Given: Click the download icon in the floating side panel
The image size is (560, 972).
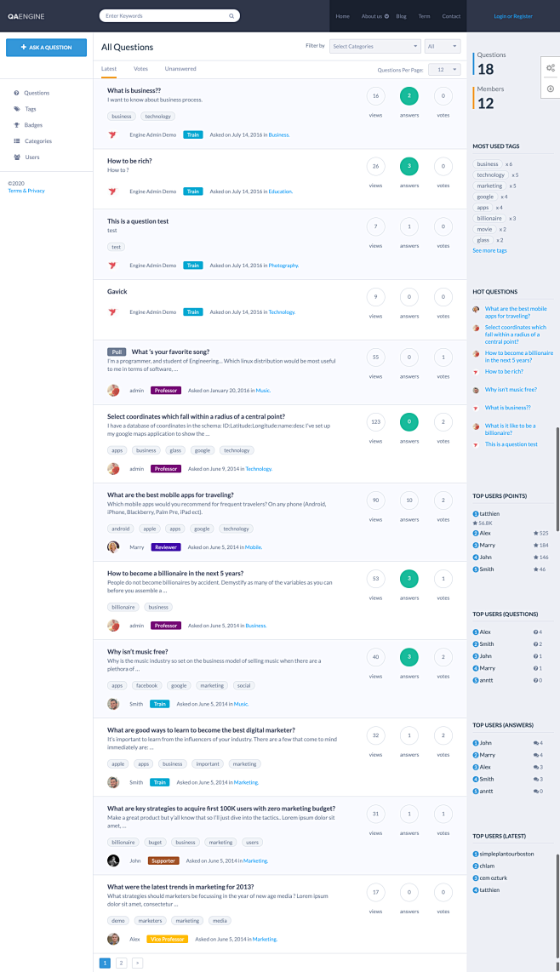Looking at the screenshot, I should tap(550, 88).
